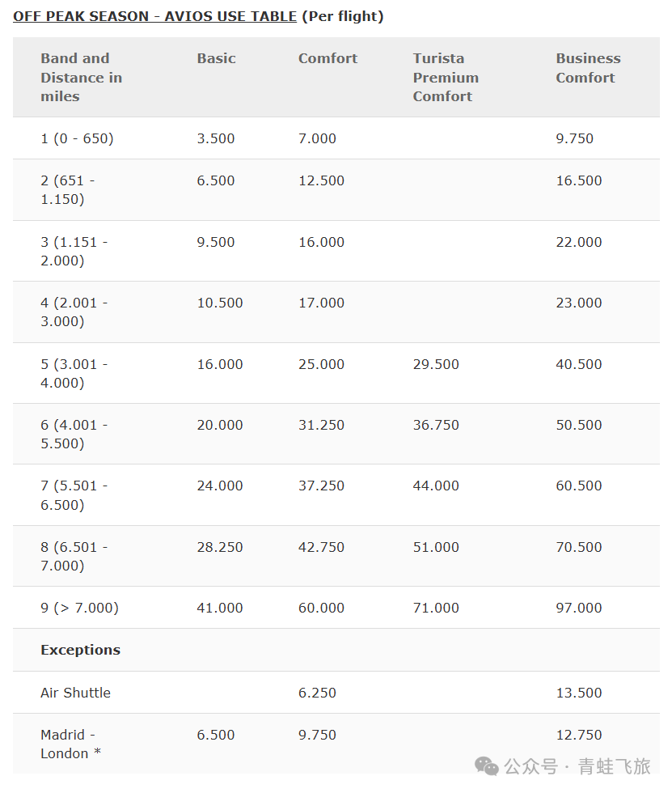
Task: Click the Exceptions section heading
Action: tap(80, 650)
